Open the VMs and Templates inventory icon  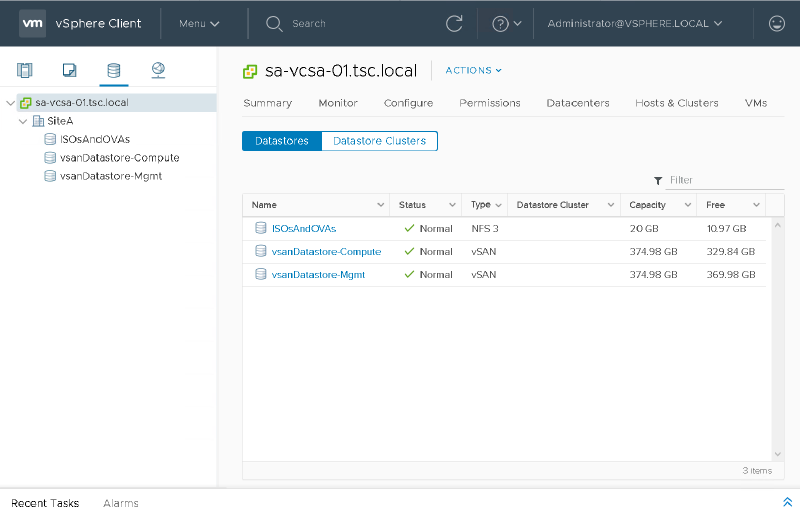click(x=69, y=70)
